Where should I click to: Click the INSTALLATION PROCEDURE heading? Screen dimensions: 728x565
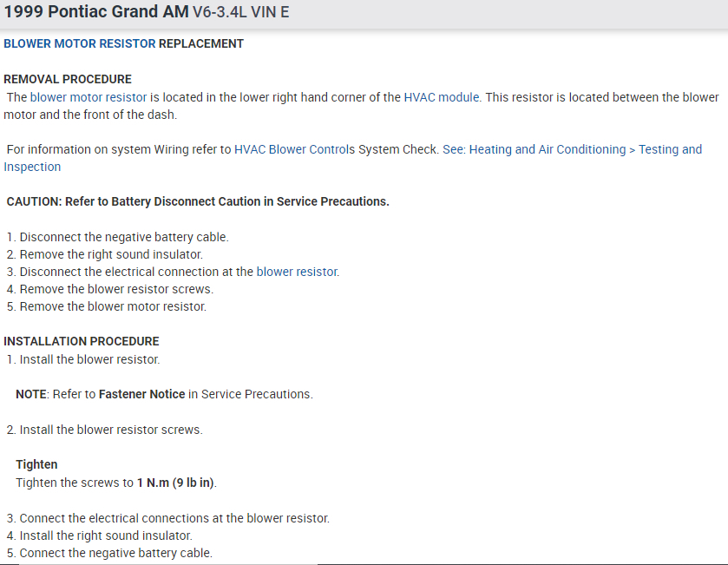tap(82, 341)
